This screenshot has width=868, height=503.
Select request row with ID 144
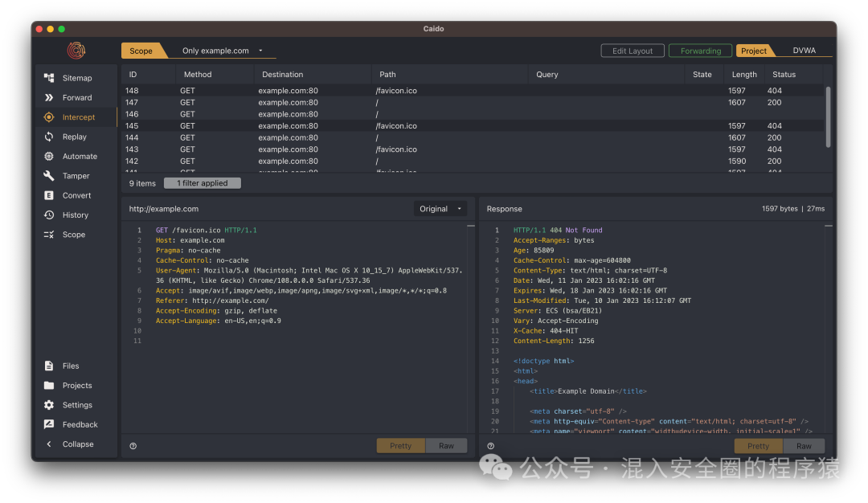coord(473,137)
